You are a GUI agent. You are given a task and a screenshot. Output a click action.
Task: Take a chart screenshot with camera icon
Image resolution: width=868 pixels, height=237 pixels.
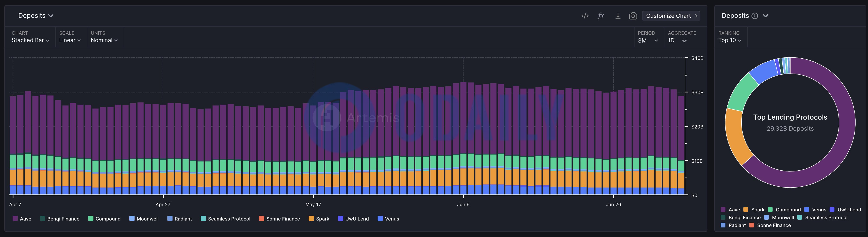pos(633,16)
